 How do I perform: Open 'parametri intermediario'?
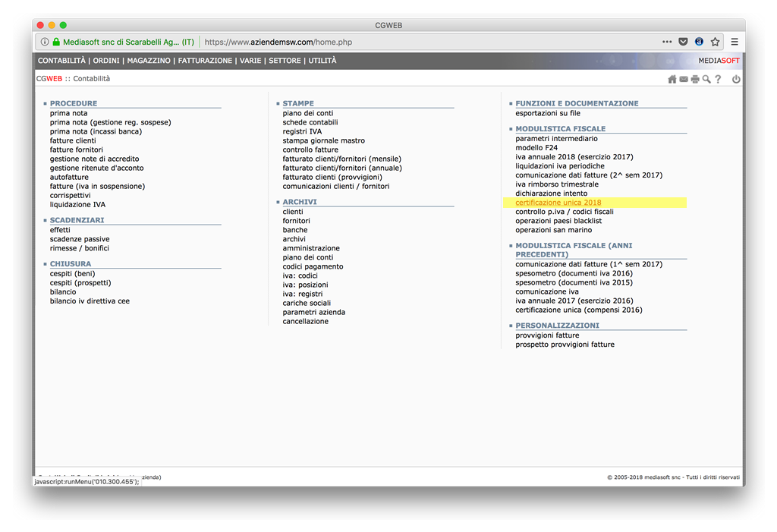coord(556,139)
